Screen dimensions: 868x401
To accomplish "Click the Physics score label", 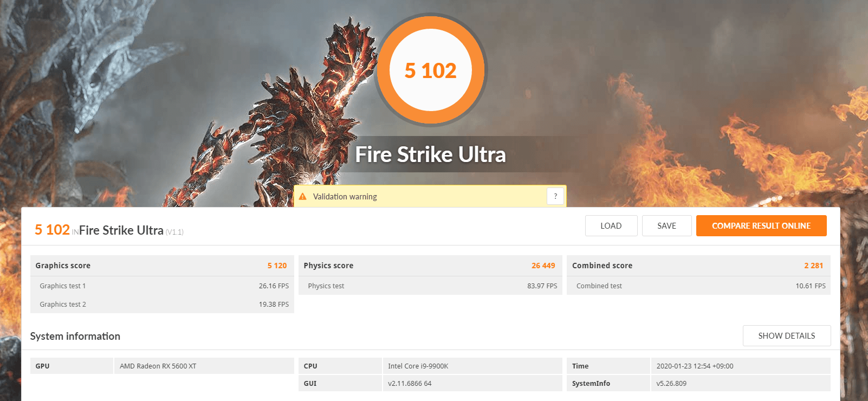I will [x=328, y=266].
